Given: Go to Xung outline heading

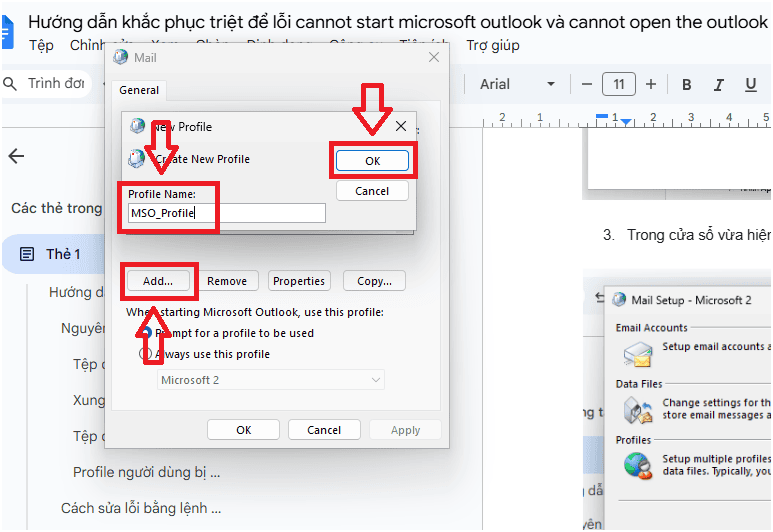Looking at the screenshot, I should coord(89,400).
